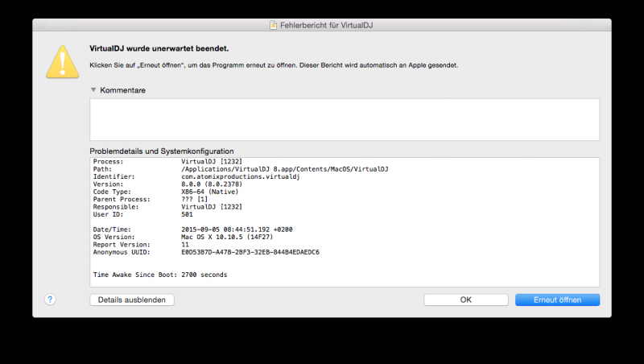
Task: Relaunch VirtualDJ with the Erneut öffnen button
Action: pyautogui.click(x=558, y=300)
